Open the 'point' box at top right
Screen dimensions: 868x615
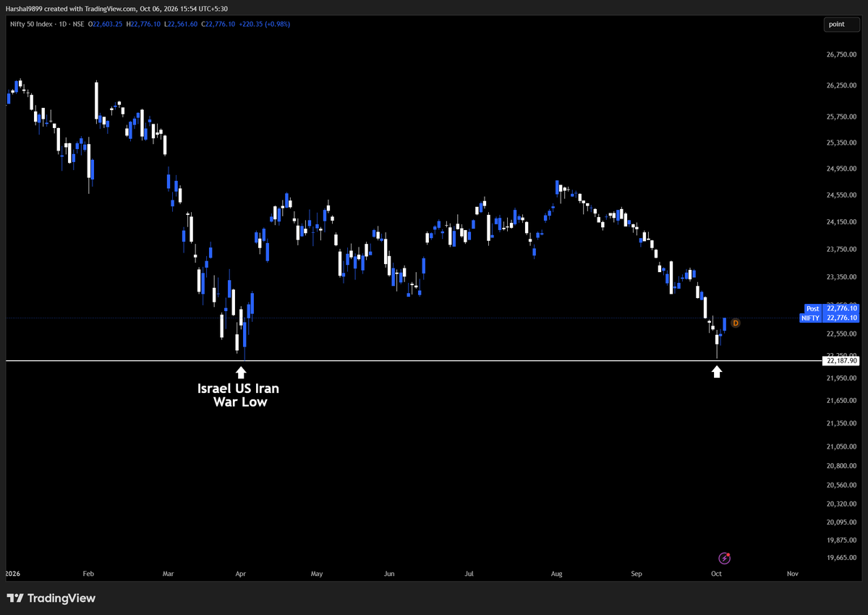click(843, 24)
